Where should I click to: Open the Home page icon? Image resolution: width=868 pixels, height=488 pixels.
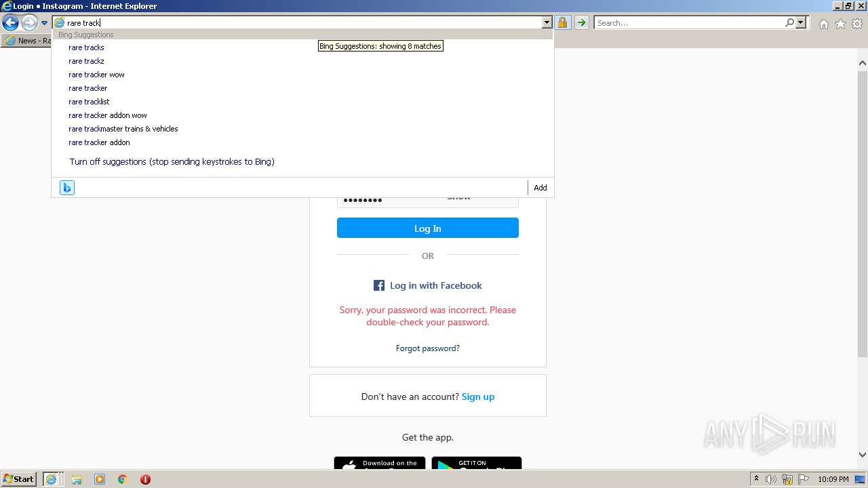(x=823, y=24)
